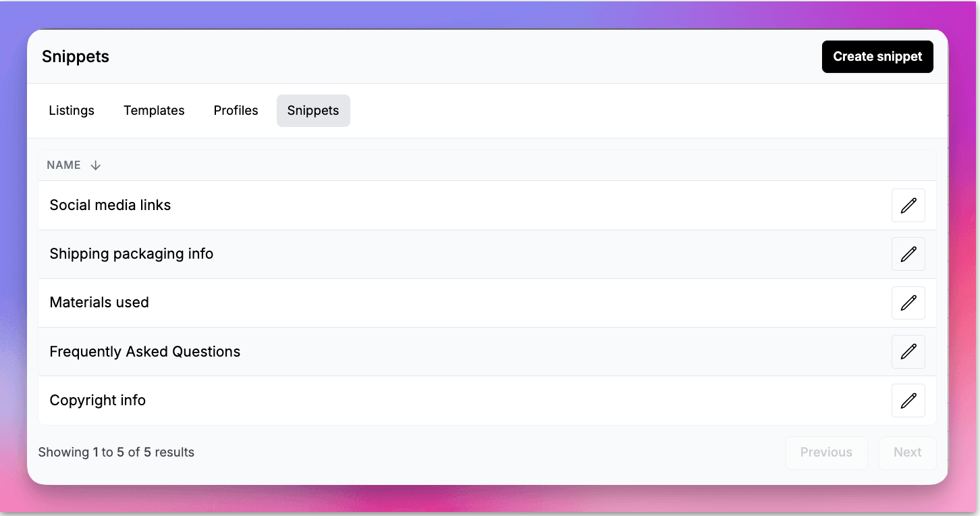Edit the Shipping packaging info snippet
980x516 pixels.
(x=908, y=254)
